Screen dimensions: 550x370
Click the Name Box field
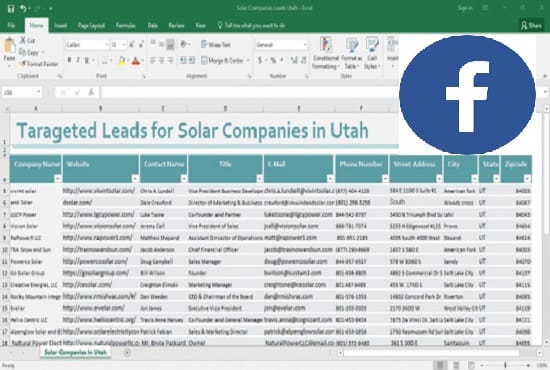22,93
